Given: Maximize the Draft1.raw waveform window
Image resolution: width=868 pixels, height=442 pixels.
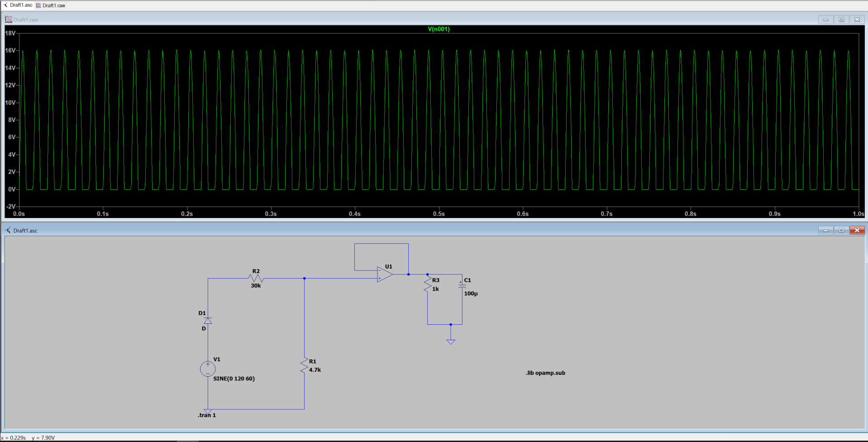Looking at the screenshot, I should [841, 19].
